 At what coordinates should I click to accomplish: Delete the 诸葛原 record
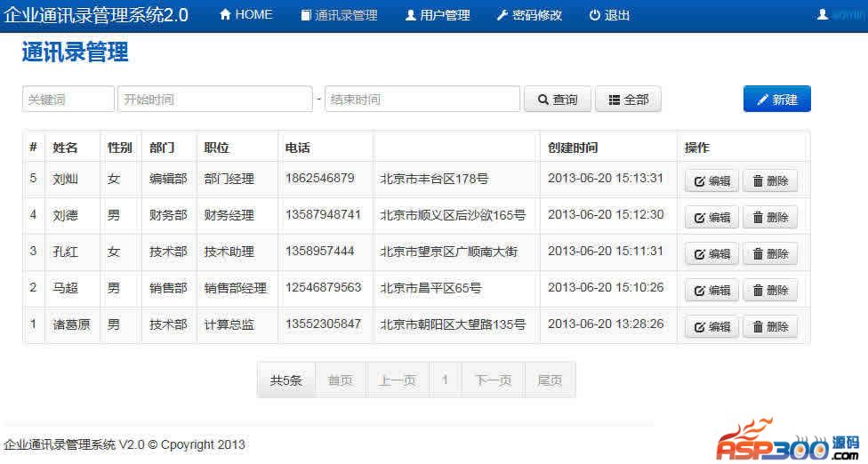[770, 327]
